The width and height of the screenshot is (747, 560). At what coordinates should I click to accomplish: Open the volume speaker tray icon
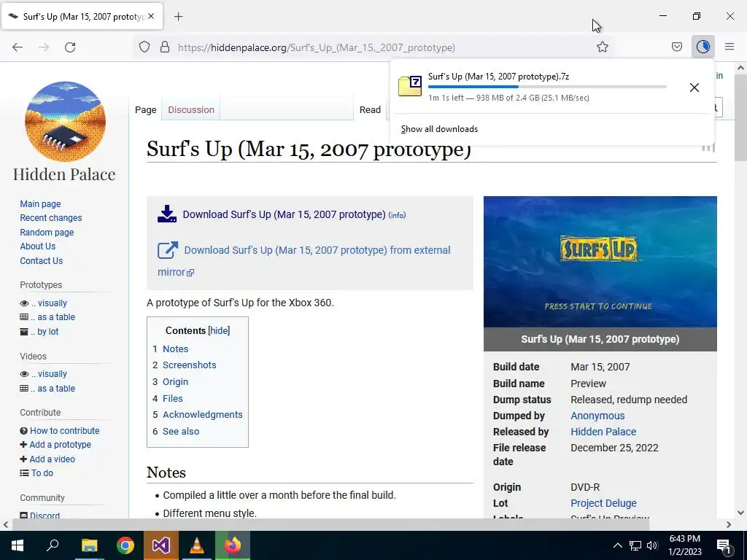point(652,545)
